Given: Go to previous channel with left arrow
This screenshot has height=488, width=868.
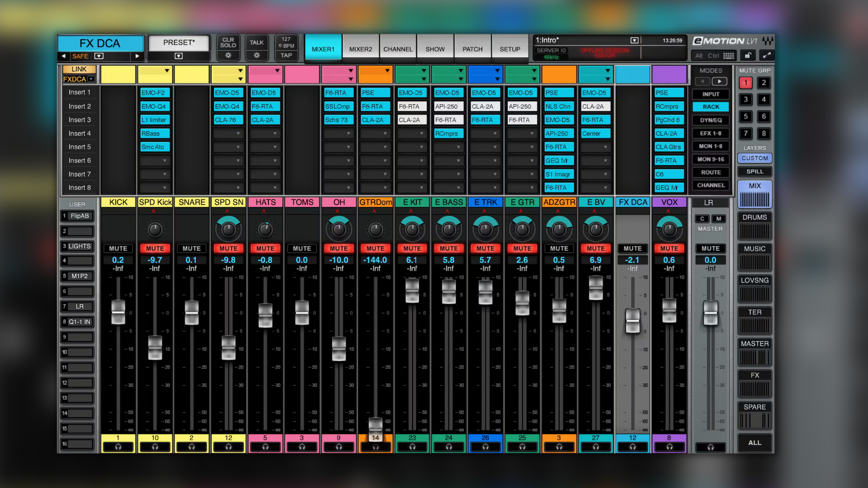Looking at the screenshot, I should click(64, 56).
